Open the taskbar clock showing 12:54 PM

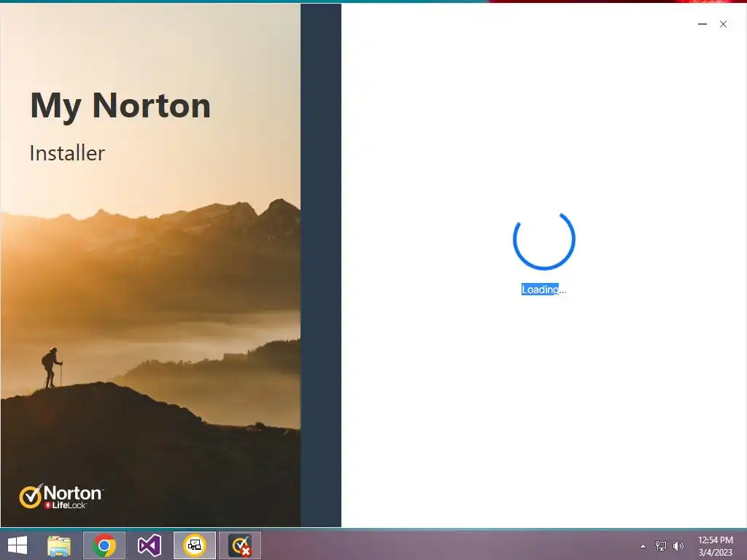tap(716, 545)
